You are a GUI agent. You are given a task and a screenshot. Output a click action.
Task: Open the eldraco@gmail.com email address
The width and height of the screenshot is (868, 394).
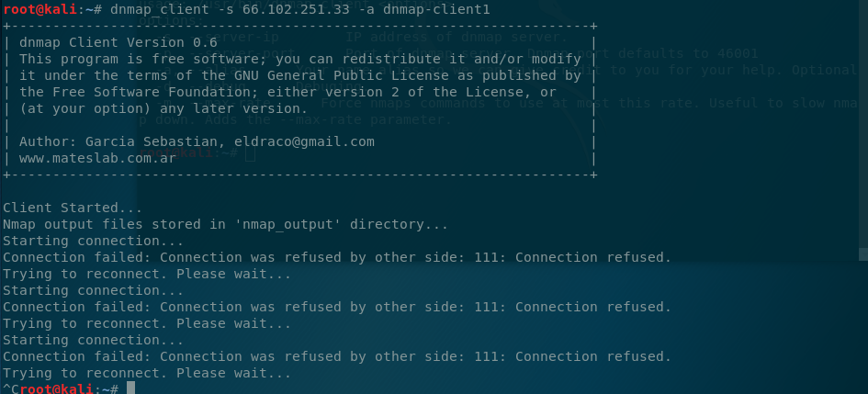304,141
